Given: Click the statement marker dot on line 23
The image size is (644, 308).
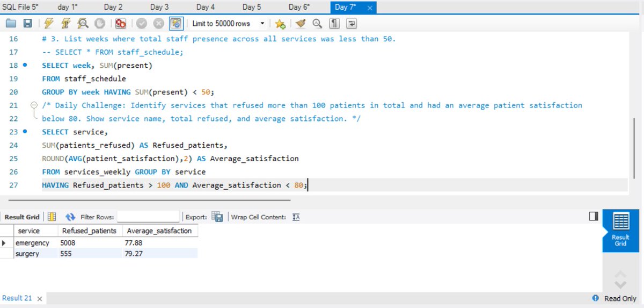Looking at the screenshot, I should click(x=25, y=132).
